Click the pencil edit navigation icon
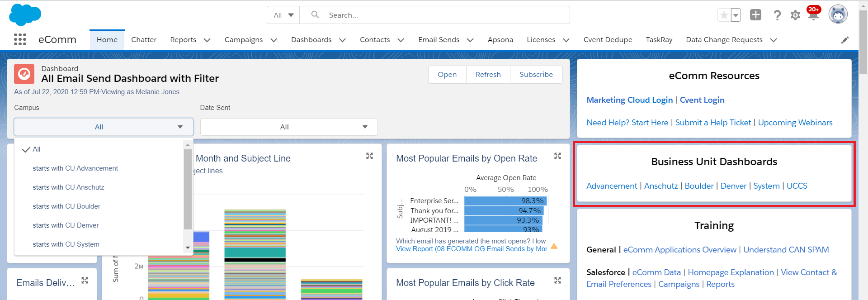Screen dimensions: 868x300 [x=844, y=40]
